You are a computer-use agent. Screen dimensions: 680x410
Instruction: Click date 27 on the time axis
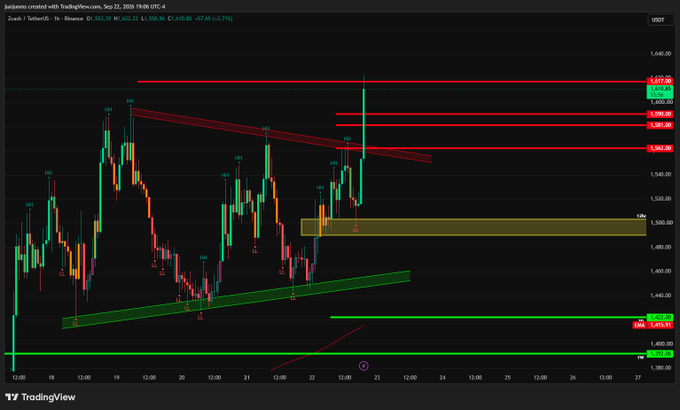click(638, 377)
